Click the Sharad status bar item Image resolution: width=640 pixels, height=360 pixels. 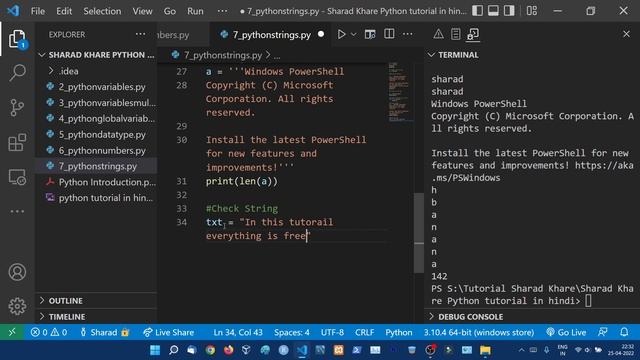coord(104,332)
